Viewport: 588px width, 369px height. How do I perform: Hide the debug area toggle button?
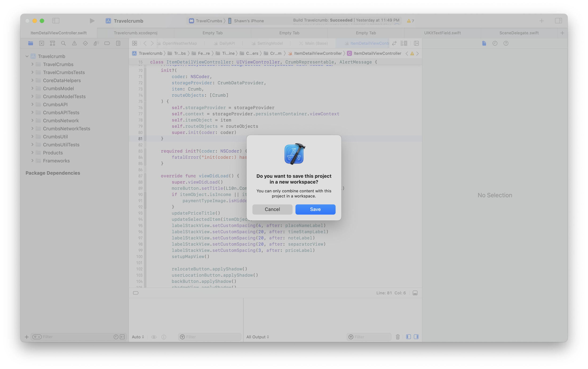(415, 293)
